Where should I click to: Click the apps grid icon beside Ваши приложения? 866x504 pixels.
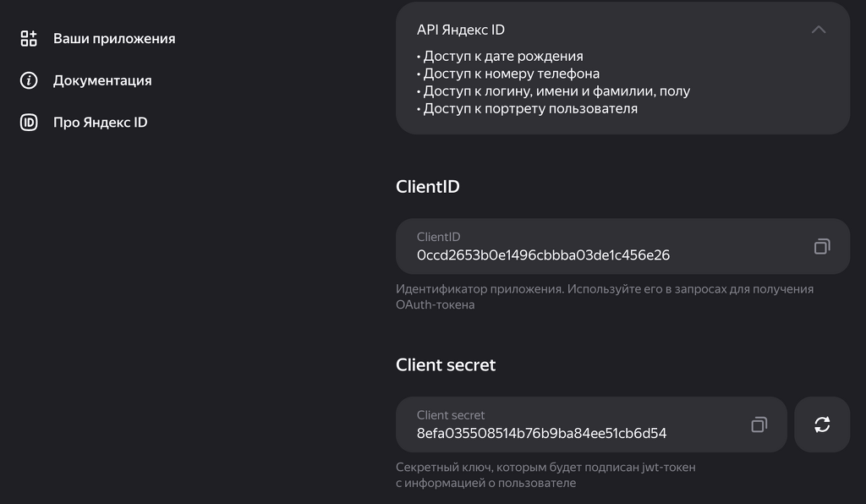pyautogui.click(x=29, y=39)
